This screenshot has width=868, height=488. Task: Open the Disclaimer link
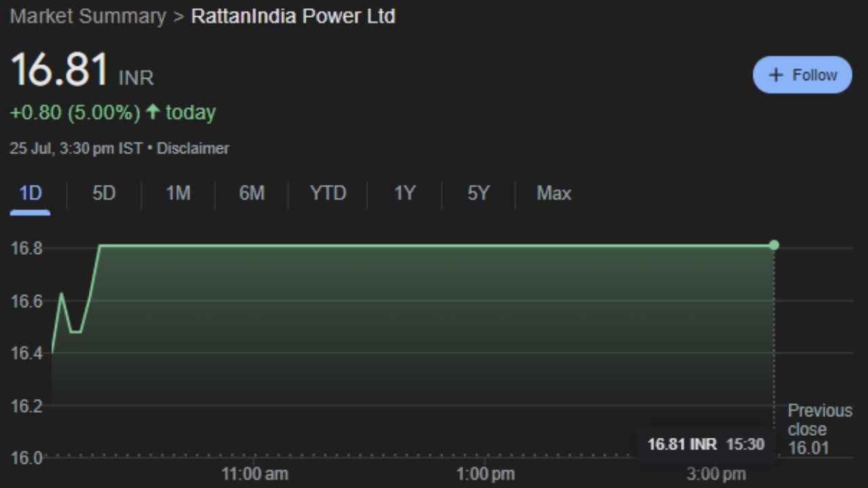coord(193,148)
